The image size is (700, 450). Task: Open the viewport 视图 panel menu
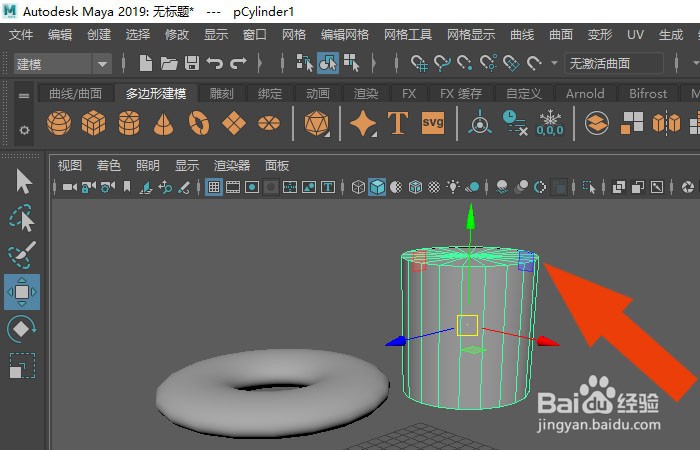coord(70,166)
